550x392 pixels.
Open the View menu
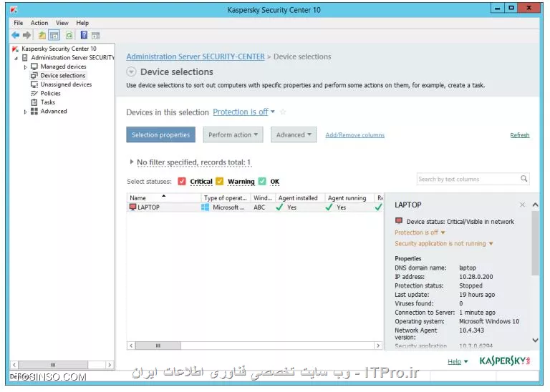click(x=62, y=23)
